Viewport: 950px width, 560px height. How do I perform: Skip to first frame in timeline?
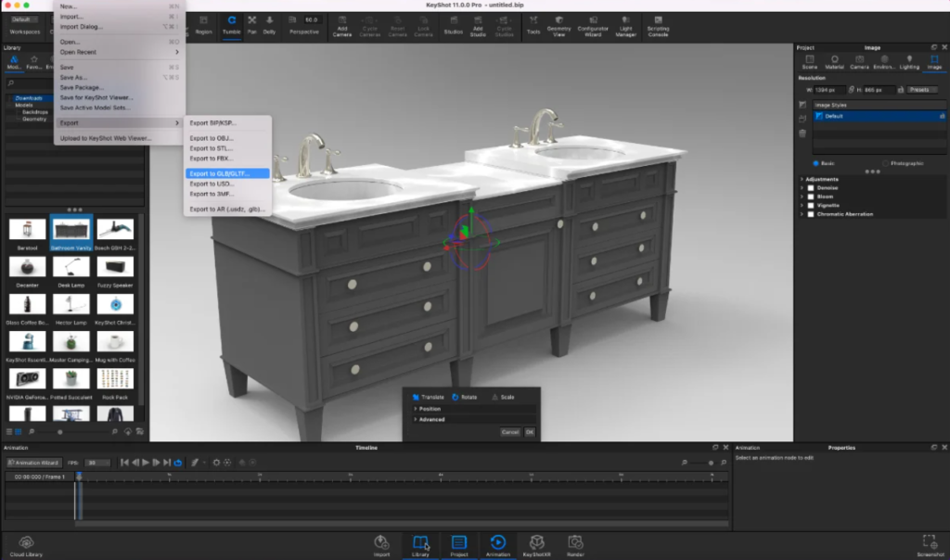click(124, 463)
